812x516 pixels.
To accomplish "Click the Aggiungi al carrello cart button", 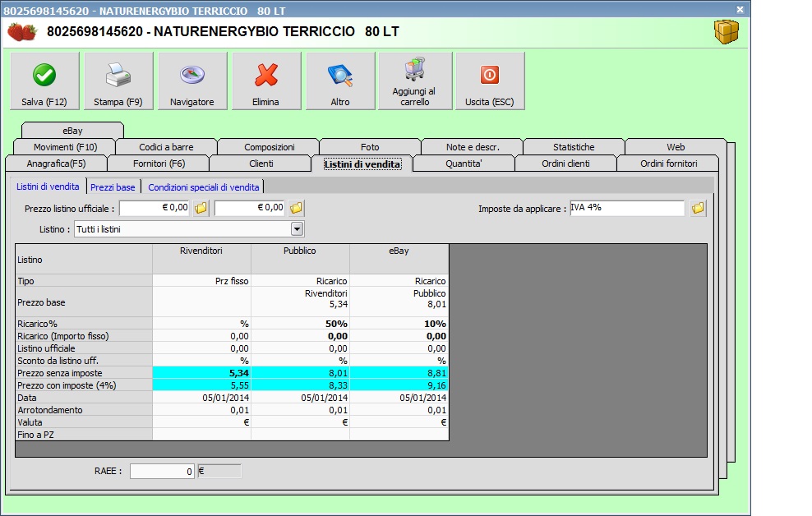I will pyautogui.click(x=415, y=81).
